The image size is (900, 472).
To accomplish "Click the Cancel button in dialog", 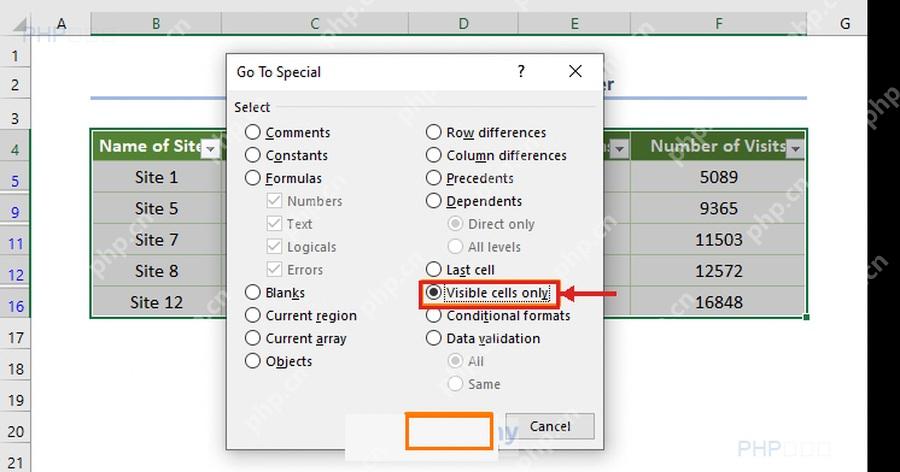I will (x=550, y=427).
